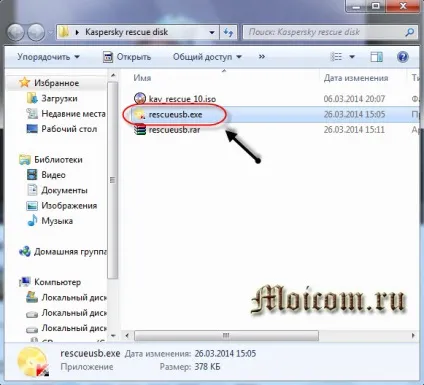Screen dimensions: 424x385
Task: Select Библиотеки in the navigation pane
Action: pos(58,160)
